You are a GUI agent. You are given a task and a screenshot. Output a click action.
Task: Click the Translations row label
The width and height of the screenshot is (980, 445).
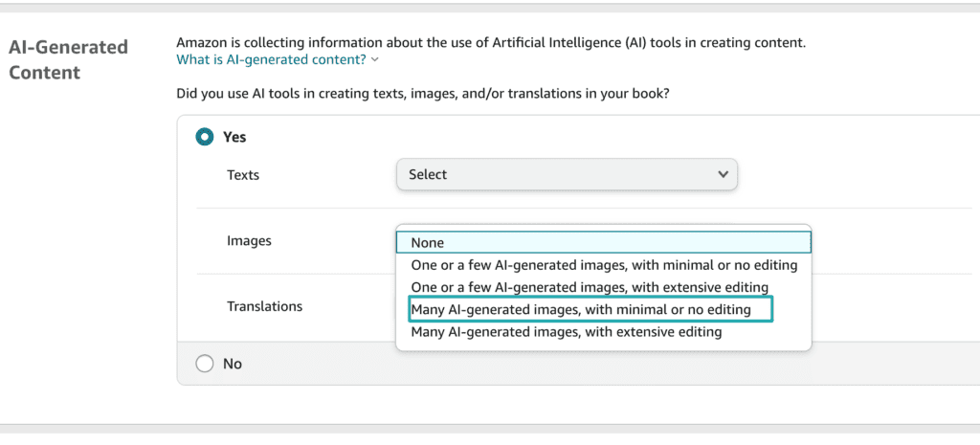click(x=264, y=306)
